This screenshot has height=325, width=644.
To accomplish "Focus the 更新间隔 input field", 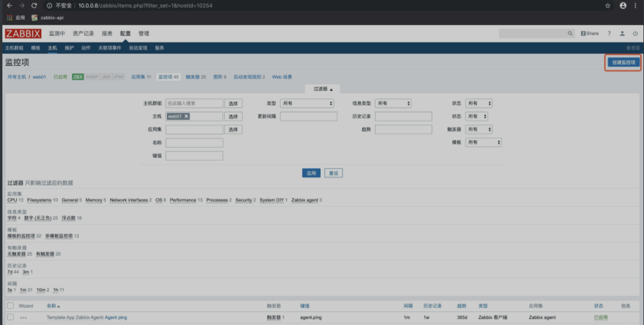I will (309, 116).
